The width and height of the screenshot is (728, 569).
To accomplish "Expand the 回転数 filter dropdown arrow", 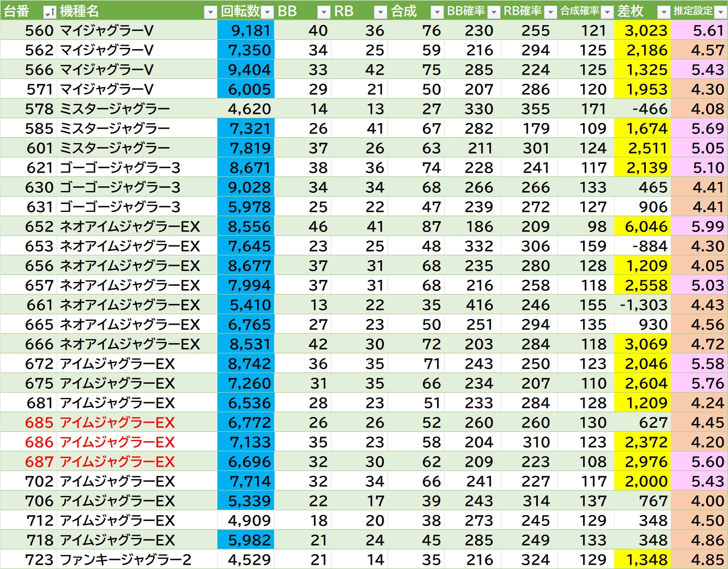I will pos(267,12).
